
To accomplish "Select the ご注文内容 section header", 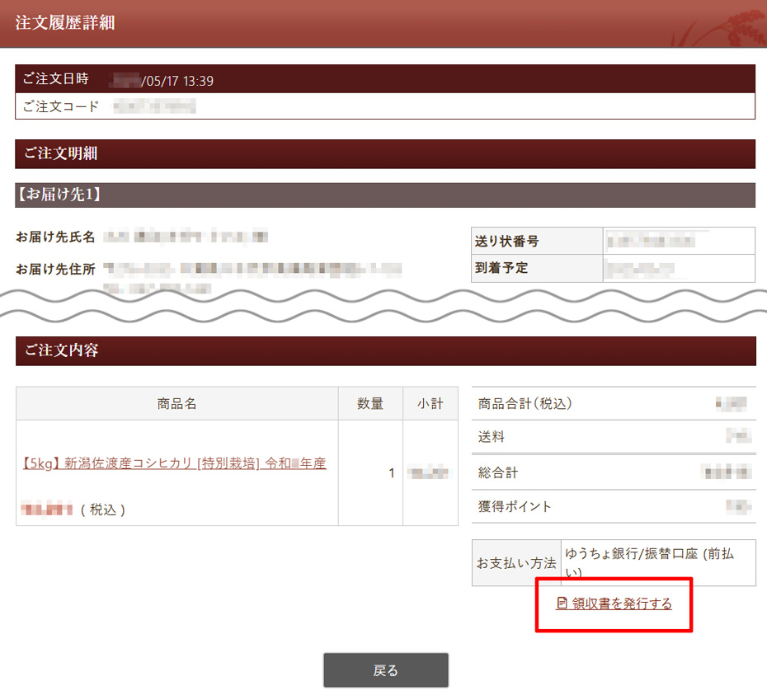I will pyautogui.click(x=56, y=350).
